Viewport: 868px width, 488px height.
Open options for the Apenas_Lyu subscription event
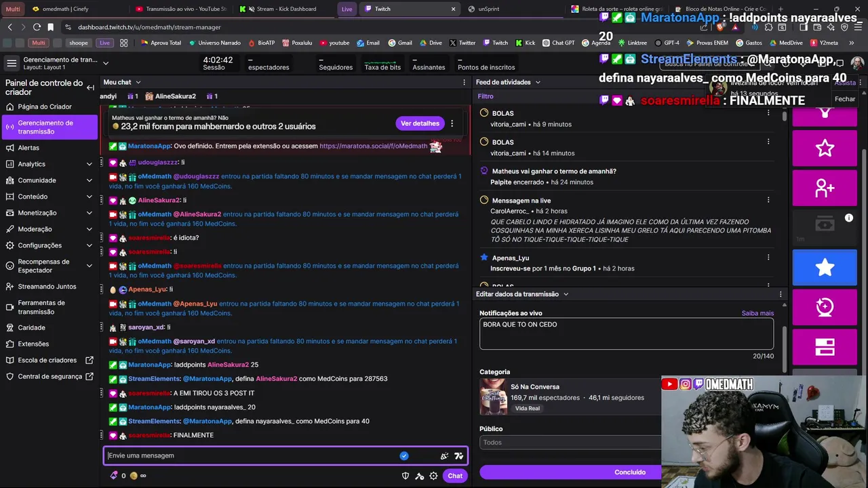pos(768,258)
